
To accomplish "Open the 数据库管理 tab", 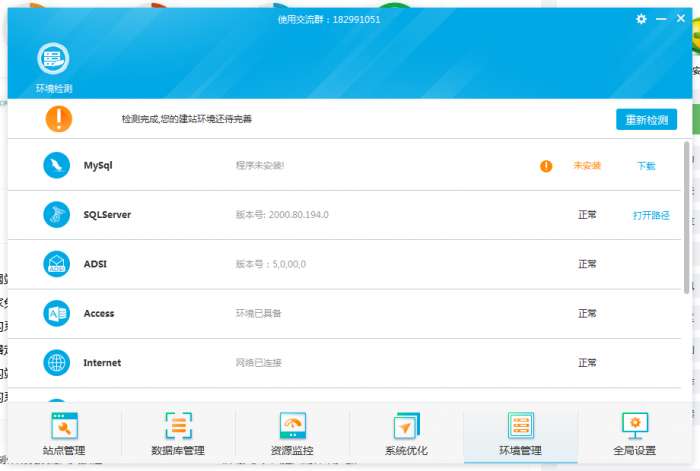I will point(178,433).
